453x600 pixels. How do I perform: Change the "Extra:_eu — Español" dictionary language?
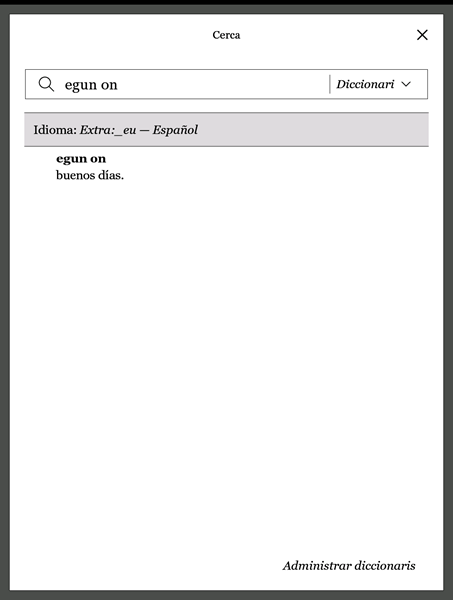(x=139, y=130)
